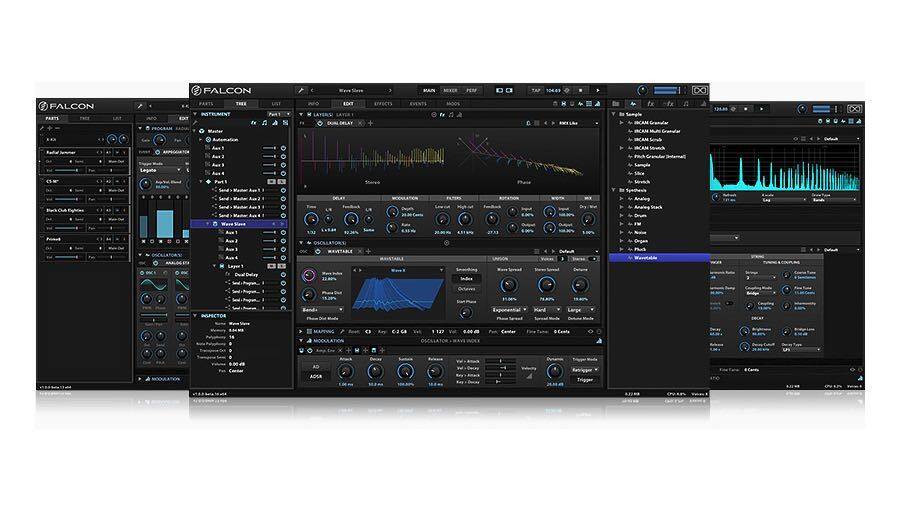Collapse the Sample category in the browser

click(x=613, y=114)
